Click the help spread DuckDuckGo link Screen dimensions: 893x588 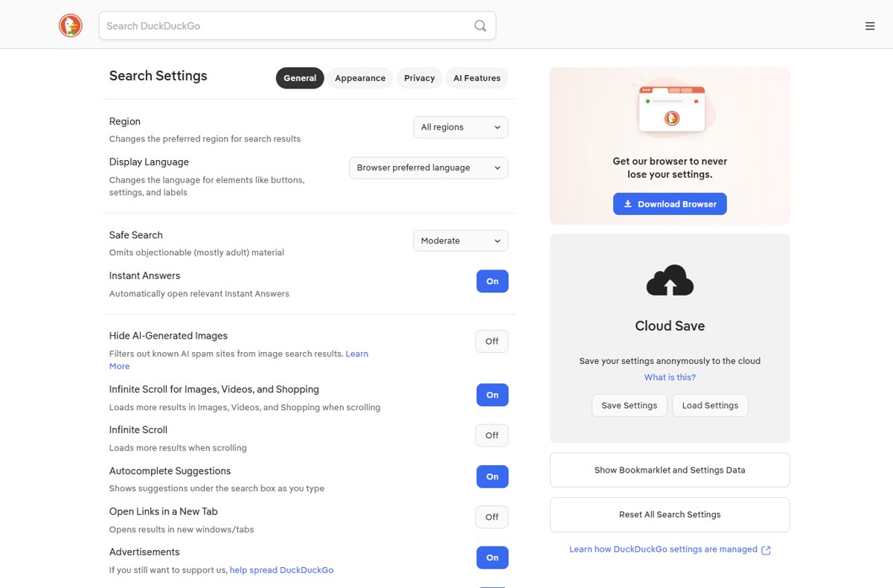281,570
